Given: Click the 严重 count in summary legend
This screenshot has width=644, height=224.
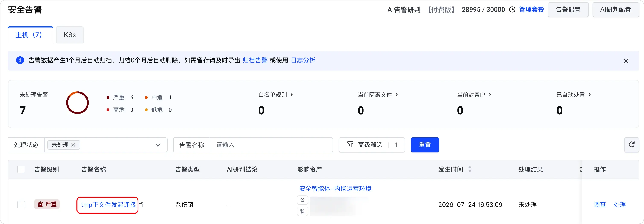Looking at the screenshot, I should [x=132, y=97].
